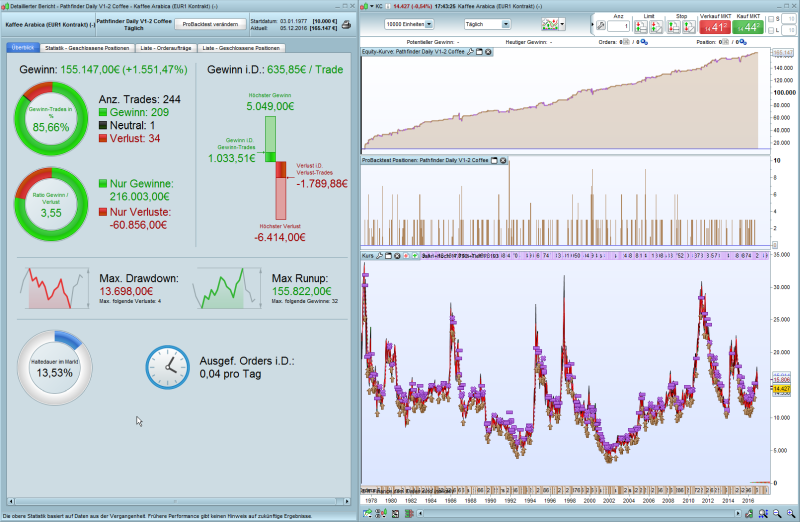Click second Limit order icon

point(656,27)
